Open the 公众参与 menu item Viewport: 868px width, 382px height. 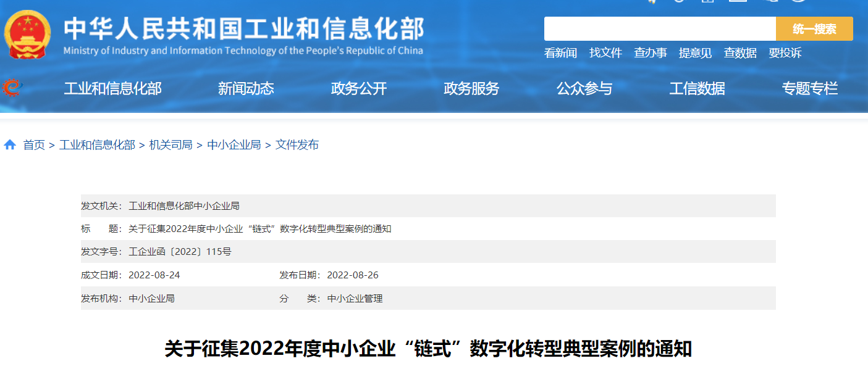(x=584, y=89)
